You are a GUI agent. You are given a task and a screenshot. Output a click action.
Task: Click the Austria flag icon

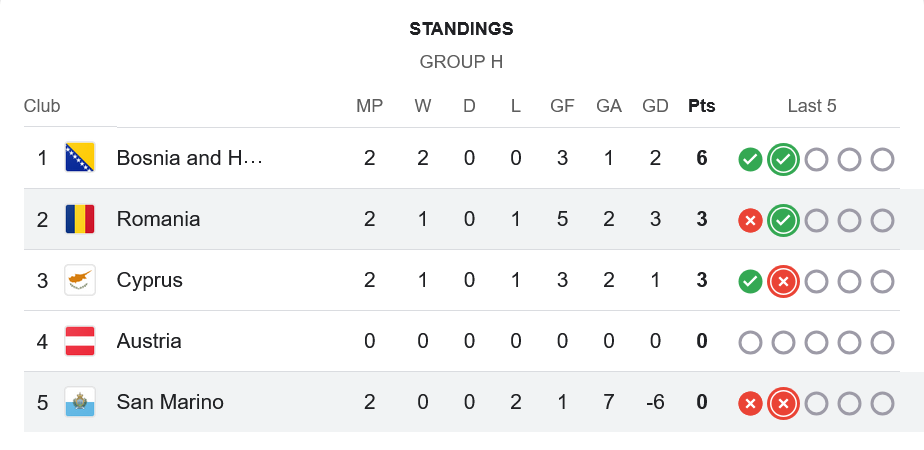80,341
